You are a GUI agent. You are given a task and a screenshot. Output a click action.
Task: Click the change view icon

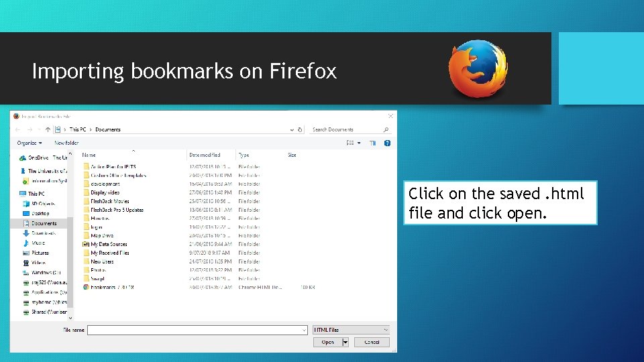[x=350, y=143]
